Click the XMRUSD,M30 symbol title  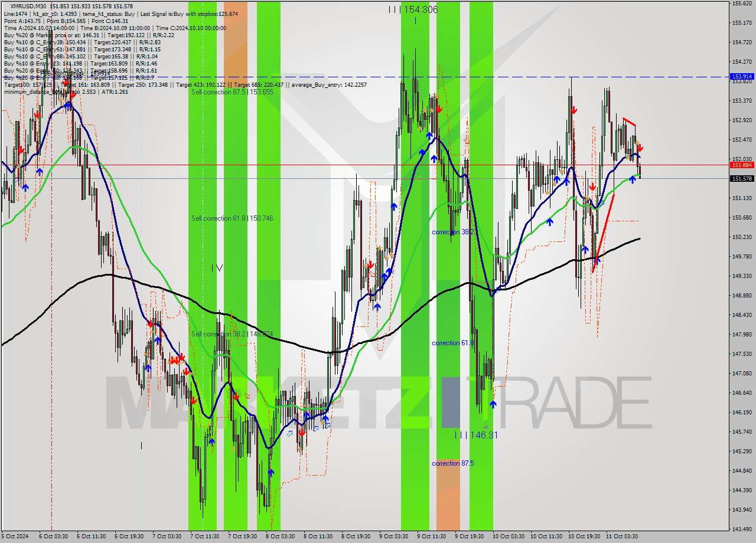pyautogui.click(x=28, y=6)
